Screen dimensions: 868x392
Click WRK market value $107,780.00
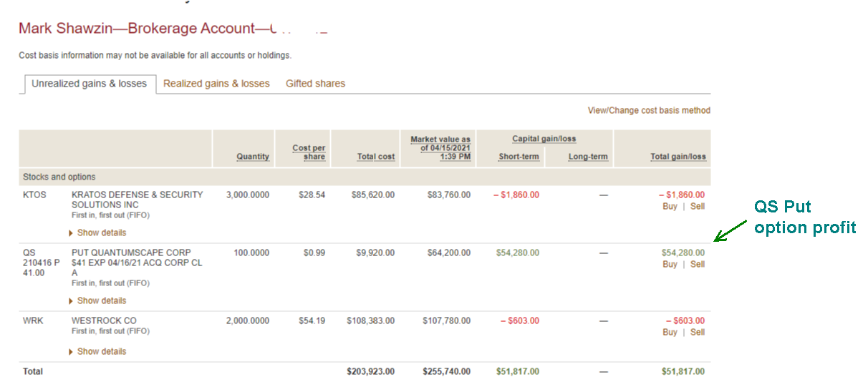click(447, 320)
